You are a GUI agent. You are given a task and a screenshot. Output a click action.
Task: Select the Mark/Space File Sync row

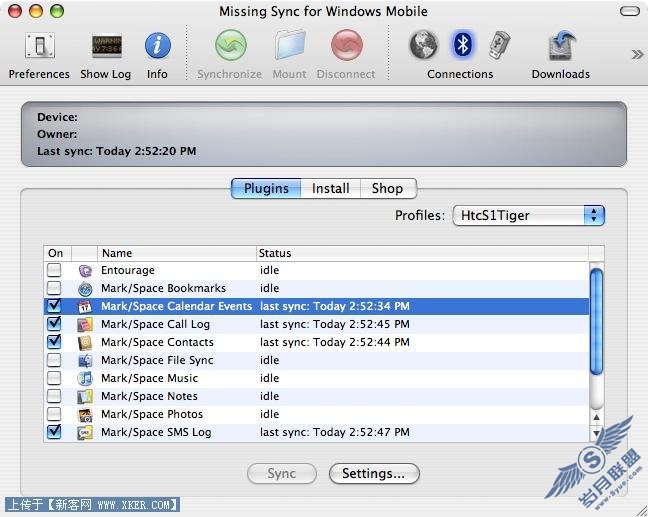pos(316,360)
